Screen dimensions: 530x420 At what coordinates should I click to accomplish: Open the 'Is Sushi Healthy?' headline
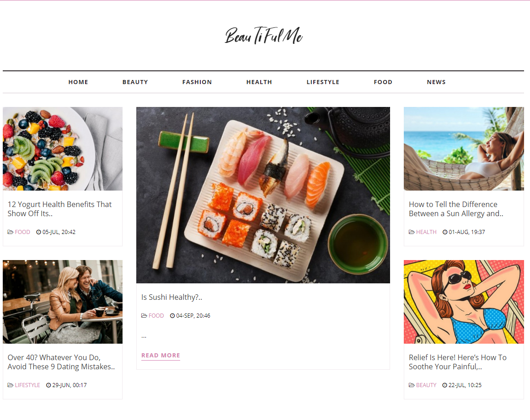point(171,298)
